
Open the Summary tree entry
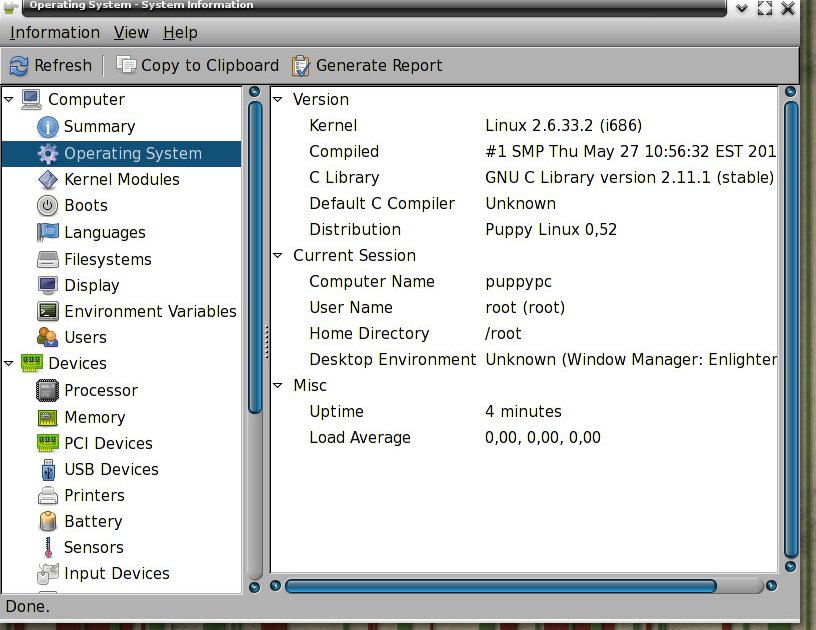99,126
